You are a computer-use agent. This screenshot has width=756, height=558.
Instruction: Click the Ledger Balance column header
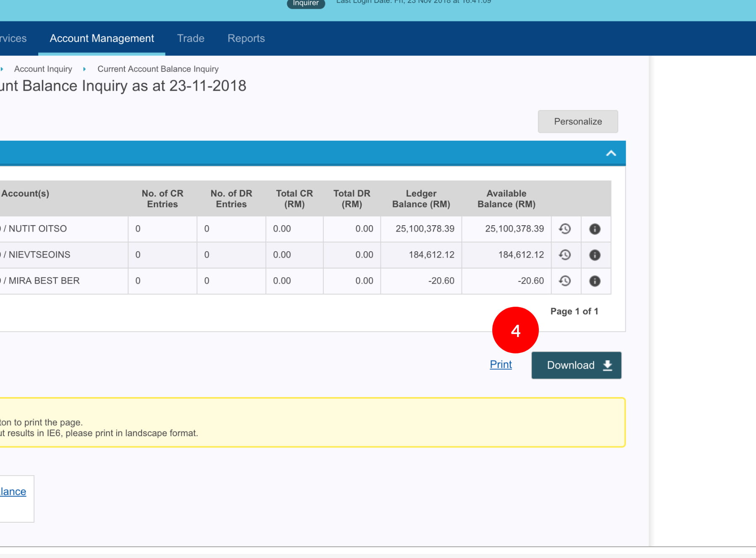pyautogui.click(x=421, y=199)
